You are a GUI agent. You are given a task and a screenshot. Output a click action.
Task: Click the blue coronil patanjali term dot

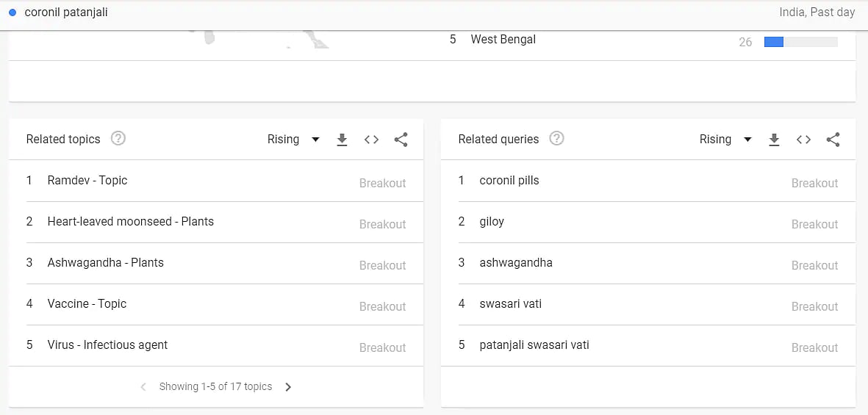coord(12,12)
